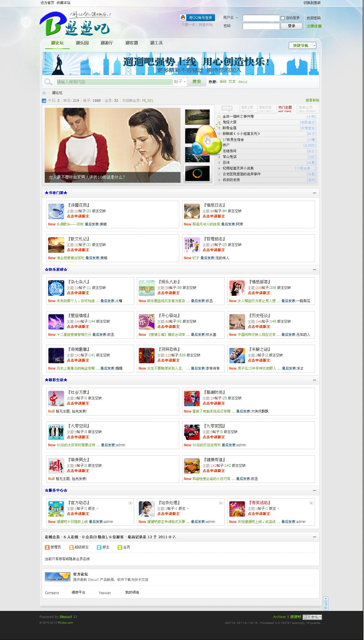Click the back-to-top 回顶部 button

point(325,603)
